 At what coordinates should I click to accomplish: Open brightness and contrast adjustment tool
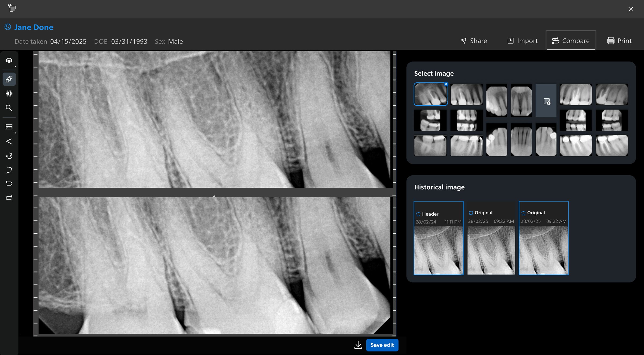pyautogui.click(x=9, y=93)
